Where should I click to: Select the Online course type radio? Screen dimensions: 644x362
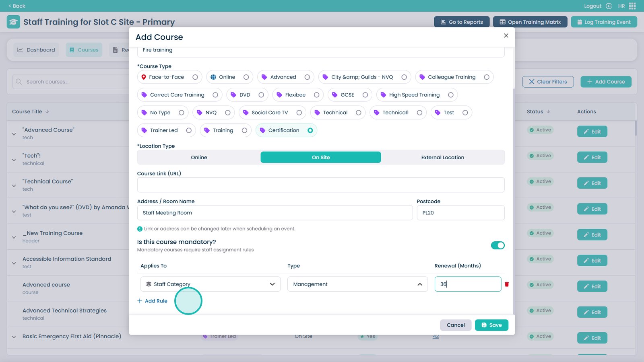click(x=246, y=77)
